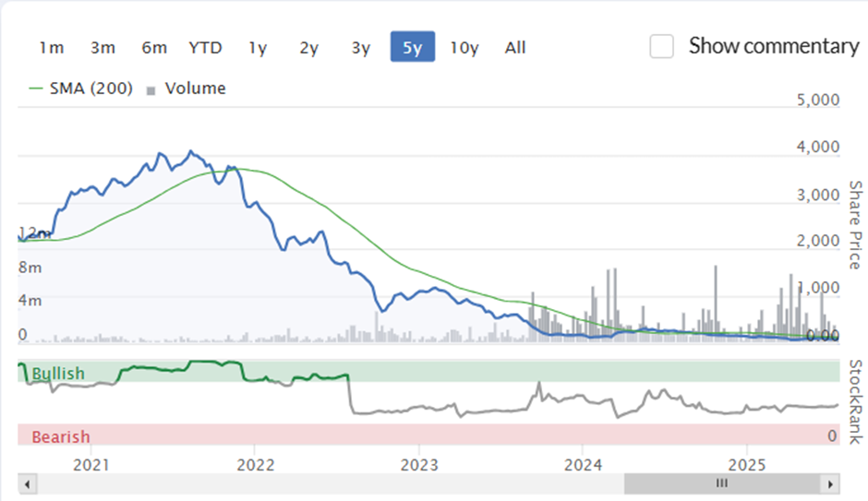The image size is (868, 501).
Task: Toggle Volume series in legend
Action: pos(186,89)
